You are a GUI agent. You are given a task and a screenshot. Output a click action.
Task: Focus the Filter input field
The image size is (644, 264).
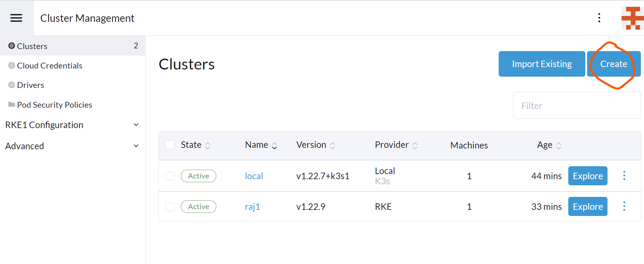[x=576, y=106]
